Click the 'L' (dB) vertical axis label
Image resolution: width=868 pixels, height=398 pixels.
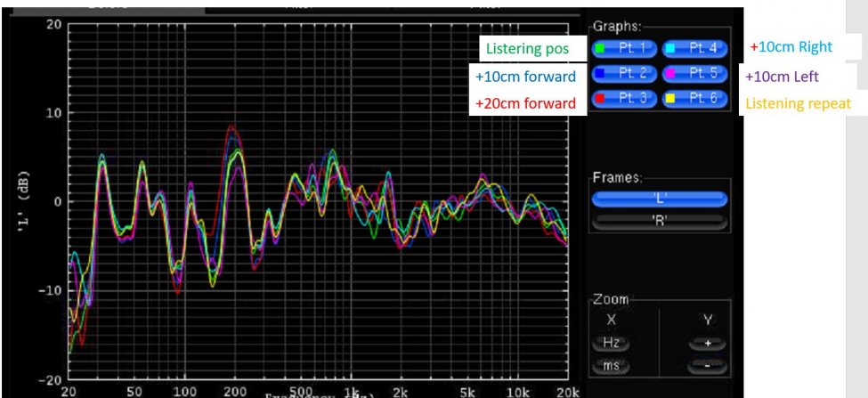pos(24,200)
